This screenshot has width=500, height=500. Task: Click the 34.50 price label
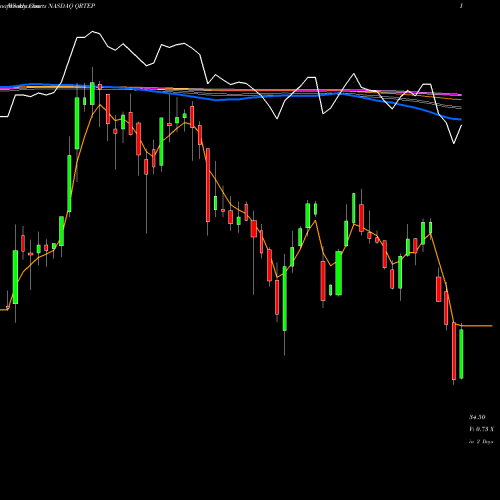click(477, 417)
